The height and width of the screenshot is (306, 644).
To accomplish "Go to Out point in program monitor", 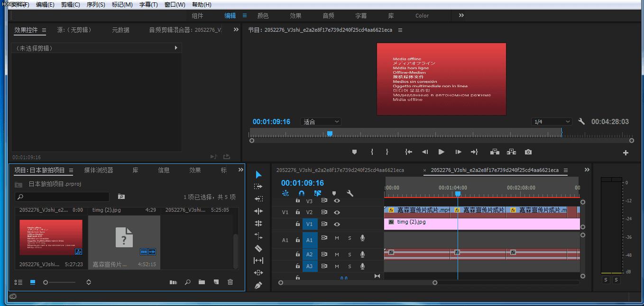I will coord(474,152).
